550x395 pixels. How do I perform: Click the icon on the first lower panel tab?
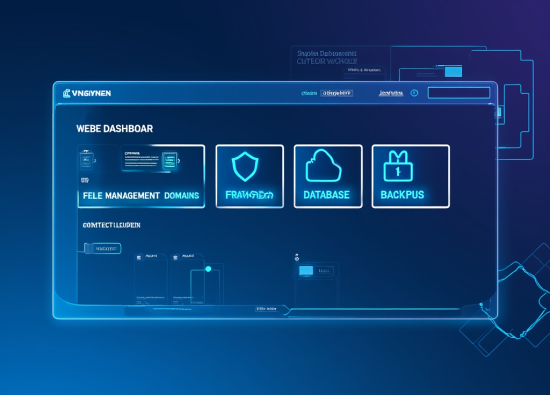point(139,257)
